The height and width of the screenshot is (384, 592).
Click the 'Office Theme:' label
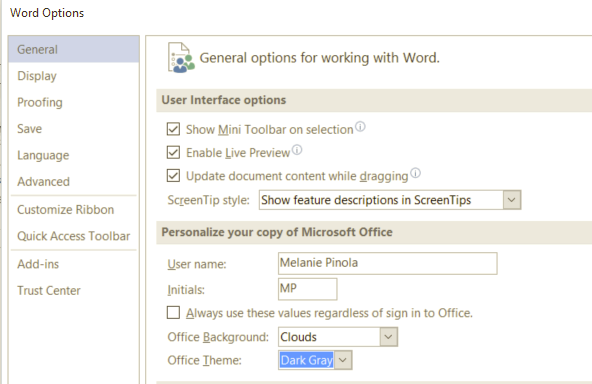204,360
